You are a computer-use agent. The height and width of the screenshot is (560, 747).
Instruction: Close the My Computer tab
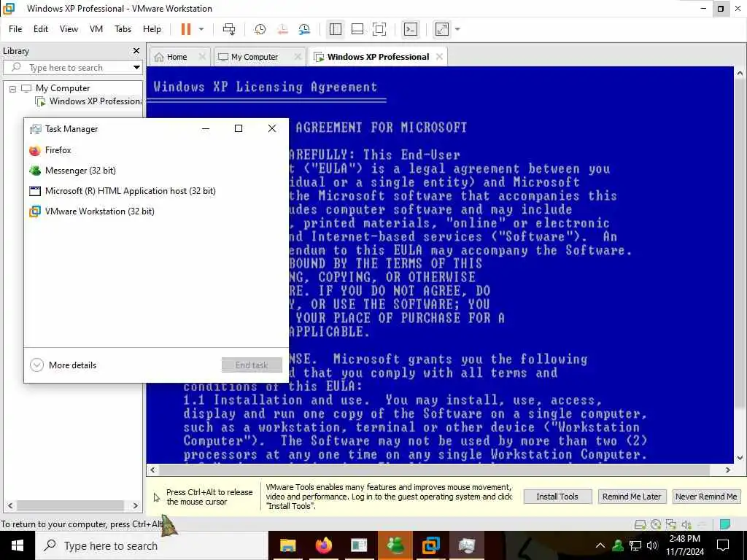click(x=298, y=57)
